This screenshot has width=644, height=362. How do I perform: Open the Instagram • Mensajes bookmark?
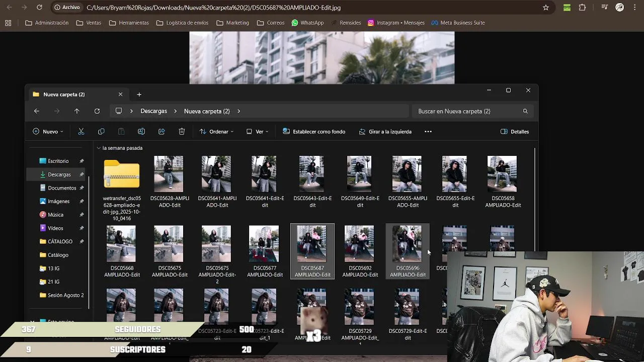[396, 23]
